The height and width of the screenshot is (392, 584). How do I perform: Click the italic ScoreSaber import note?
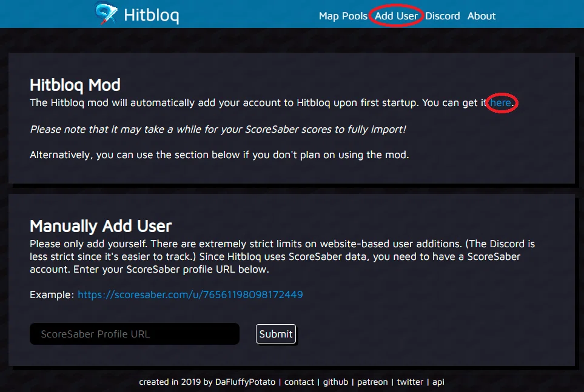(x=218, y=129)
